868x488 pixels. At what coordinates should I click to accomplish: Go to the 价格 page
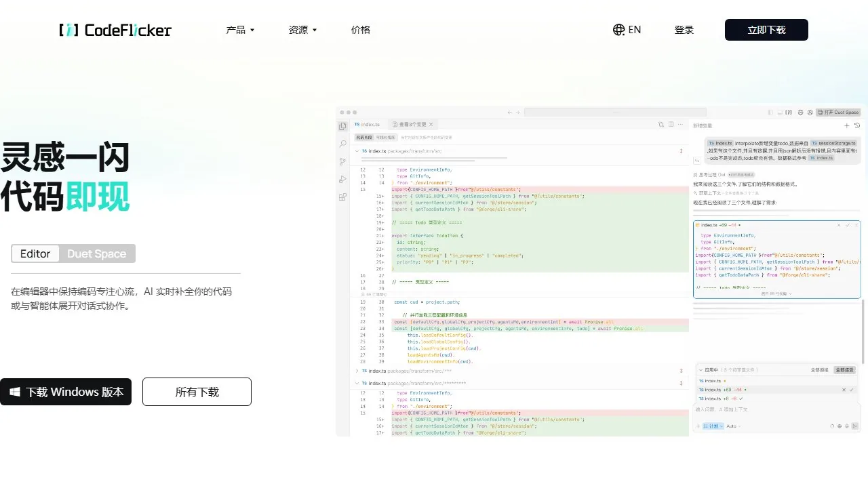coord(361,30)
